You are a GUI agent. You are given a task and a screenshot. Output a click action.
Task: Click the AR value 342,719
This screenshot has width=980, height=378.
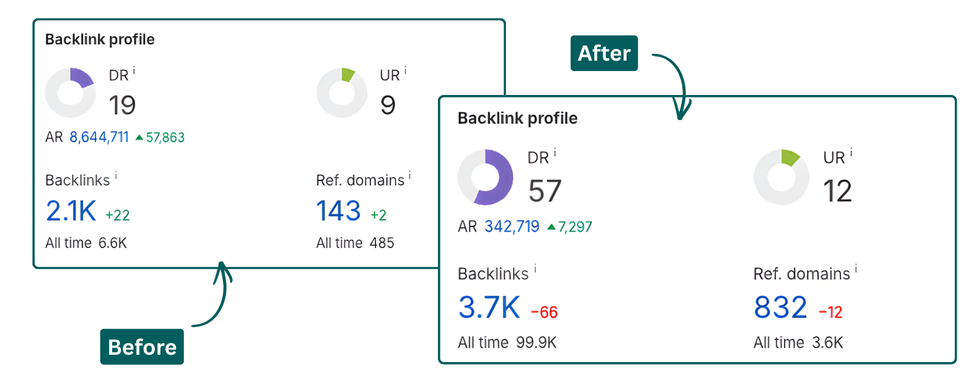tap(512, 227)
